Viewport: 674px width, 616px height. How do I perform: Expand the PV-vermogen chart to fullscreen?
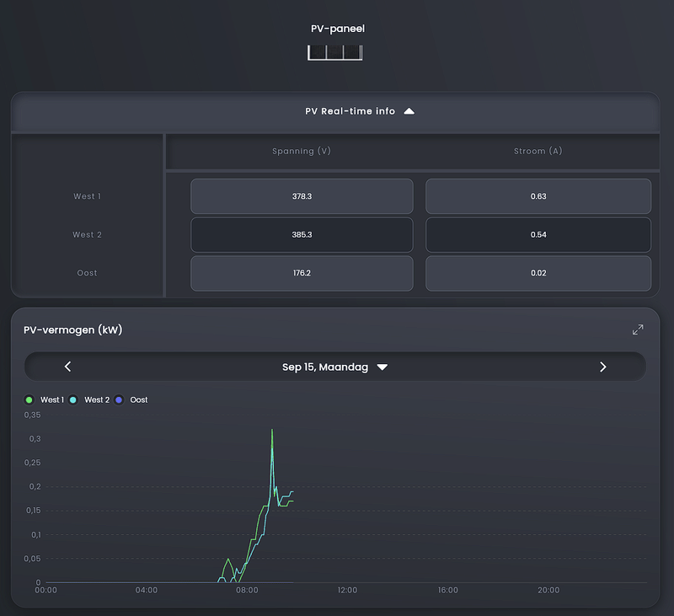click(x=638, y=329)
